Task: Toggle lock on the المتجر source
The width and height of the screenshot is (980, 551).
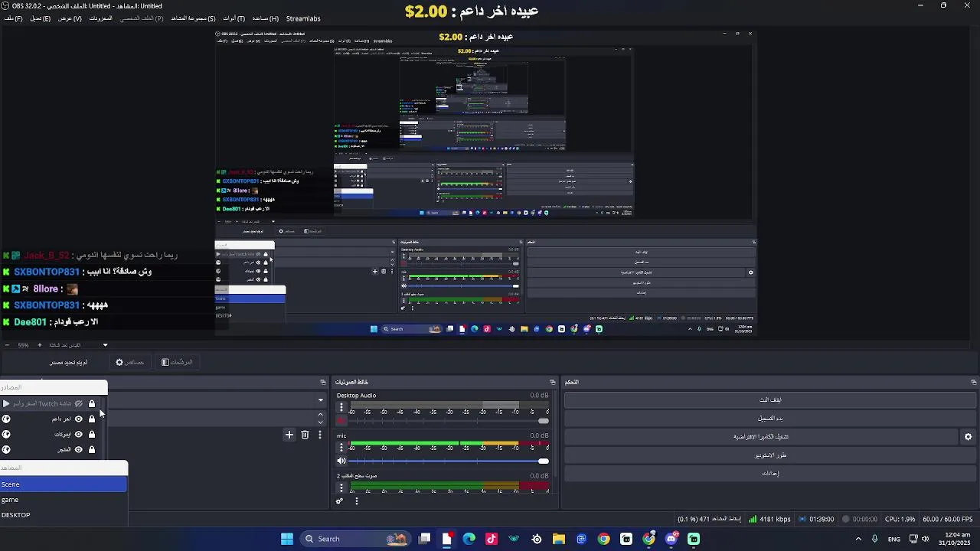Action: 92,449
